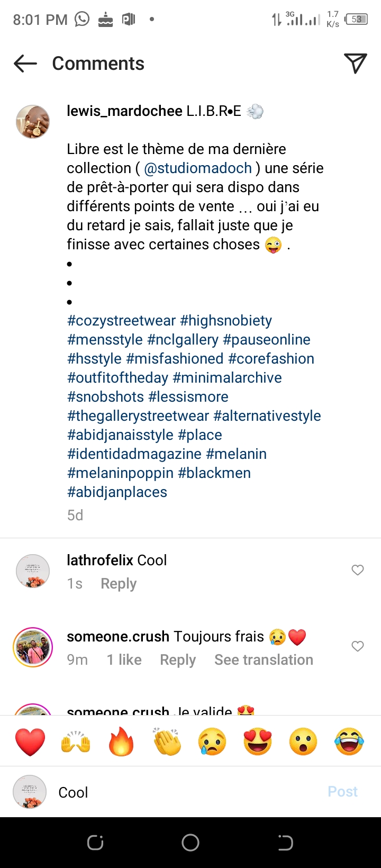Insert the crying face emoji
The image size is (381, 868).
[212, 742]
